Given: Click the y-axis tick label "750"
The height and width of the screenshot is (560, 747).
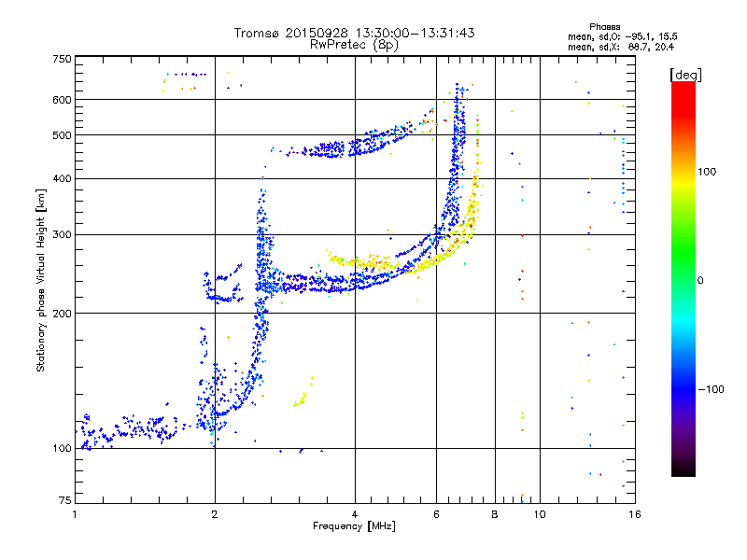Looking at the screenshot, I should click(62, 59).
